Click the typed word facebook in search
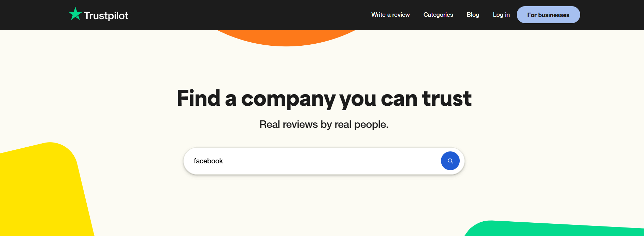This screenshot has height=236, width=644. pos(208,161)
